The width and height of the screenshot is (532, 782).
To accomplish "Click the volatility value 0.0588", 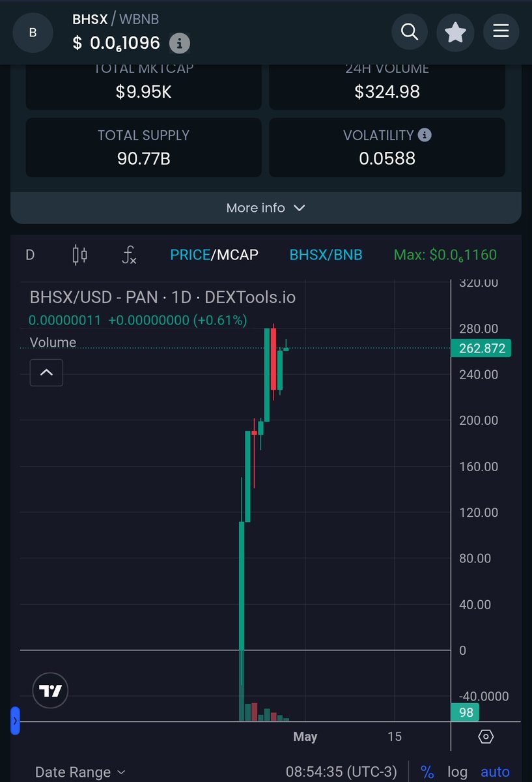I will (387, 158).
